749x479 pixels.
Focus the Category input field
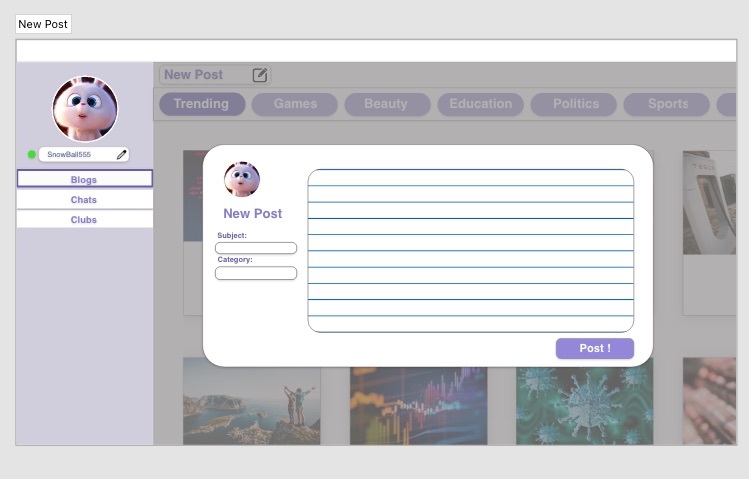256,273
